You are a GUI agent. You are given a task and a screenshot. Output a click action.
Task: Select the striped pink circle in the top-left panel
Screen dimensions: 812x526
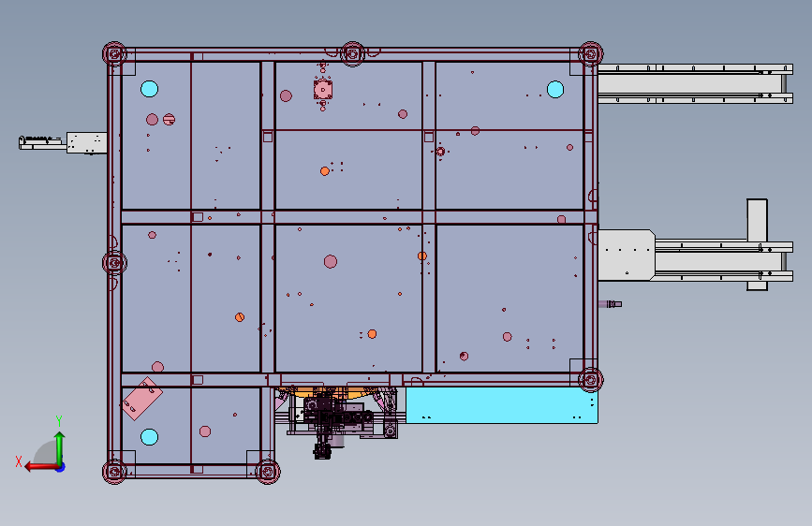click(x=169, y=120)
